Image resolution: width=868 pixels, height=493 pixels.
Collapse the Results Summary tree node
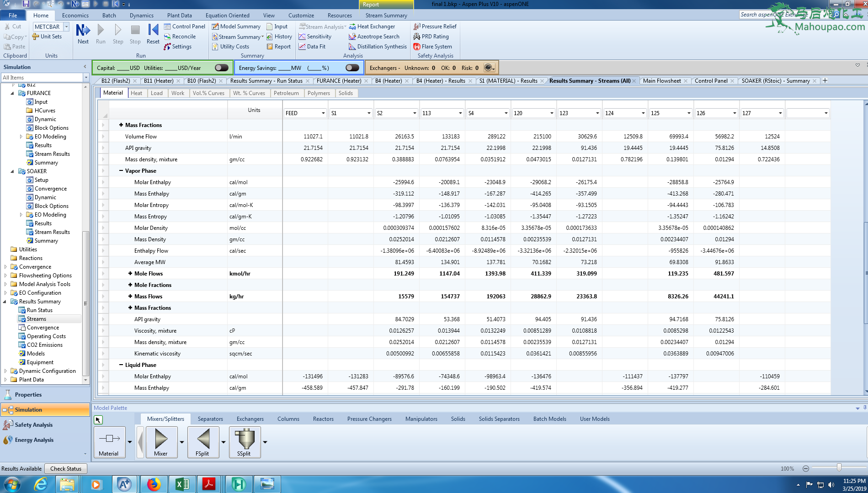click(5, 302)
